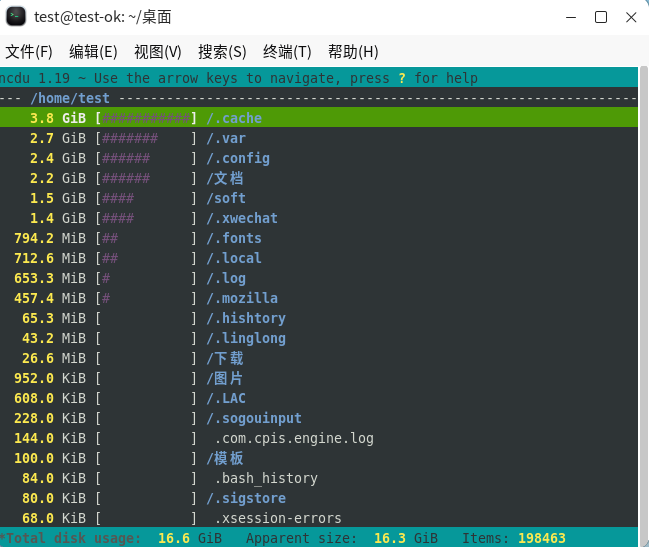The image size is (649, 547).
Task: Close the terminal window
Action: click(x=631, y=17)
